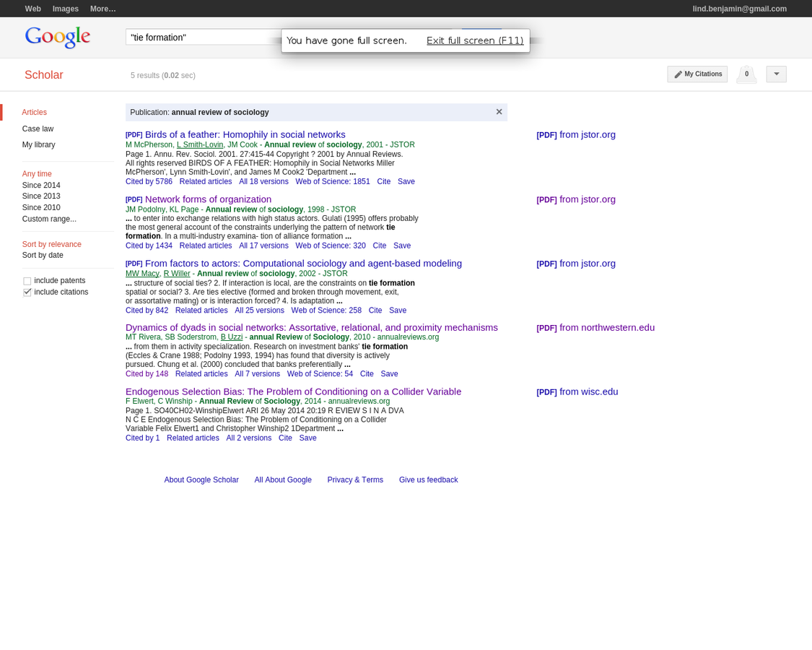Open Web of Science: 54
Viewport: 812px width, 650px height.
tap(320, 373)
